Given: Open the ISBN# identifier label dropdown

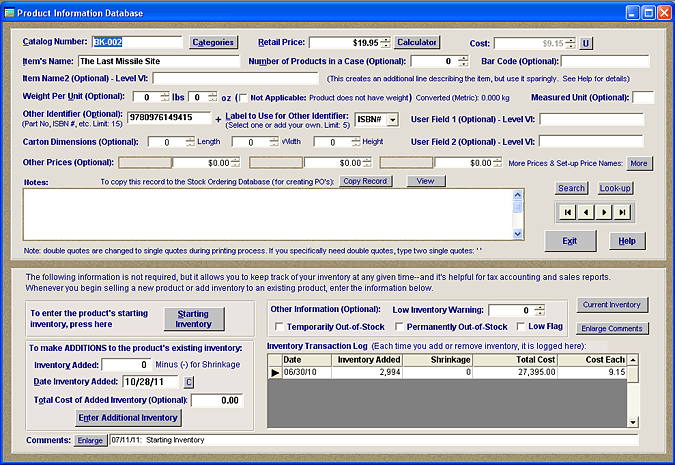Looking at the screenshot, I should 392,120.
